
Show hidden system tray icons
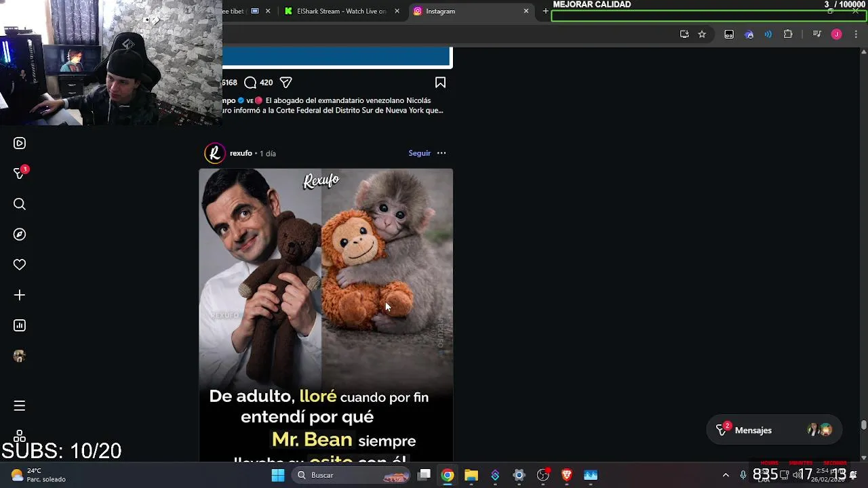(x=726, y=475)
